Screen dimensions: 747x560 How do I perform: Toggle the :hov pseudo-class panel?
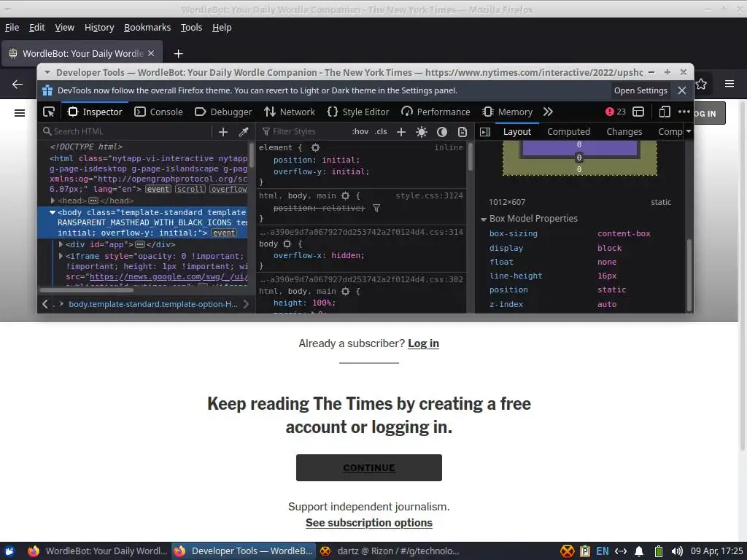(x=360, y=131)
